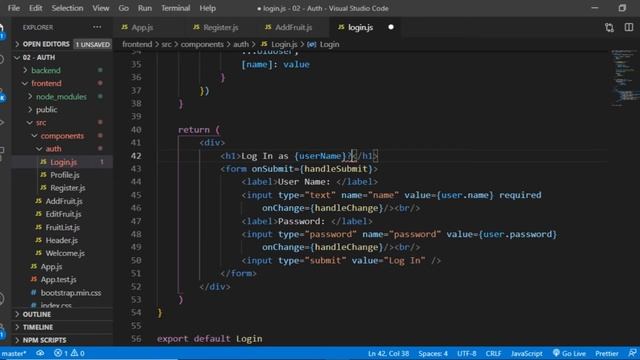Open Explorer more actions ellipsis
The width and height of the screenshot is (640, 360).
point(97,27)
